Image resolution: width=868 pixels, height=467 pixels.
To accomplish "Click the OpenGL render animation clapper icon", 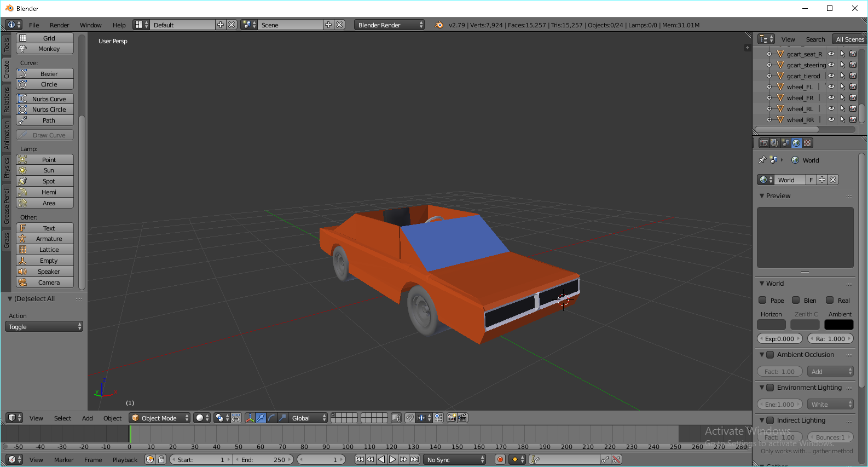I will click(462, 418).
